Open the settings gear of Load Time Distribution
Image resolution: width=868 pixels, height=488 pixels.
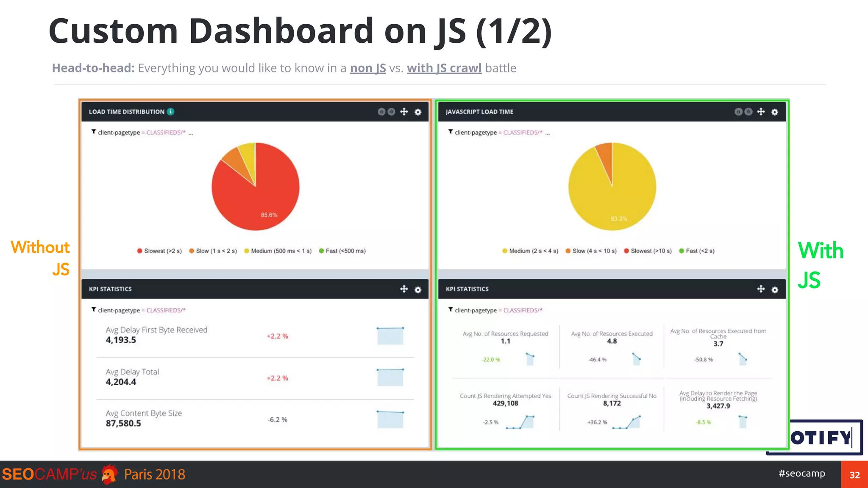tap(418, 112)
